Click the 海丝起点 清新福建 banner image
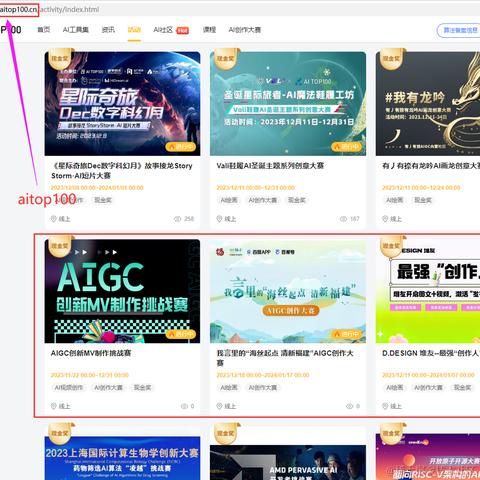480x480 pixels. [x=288, y=291]
